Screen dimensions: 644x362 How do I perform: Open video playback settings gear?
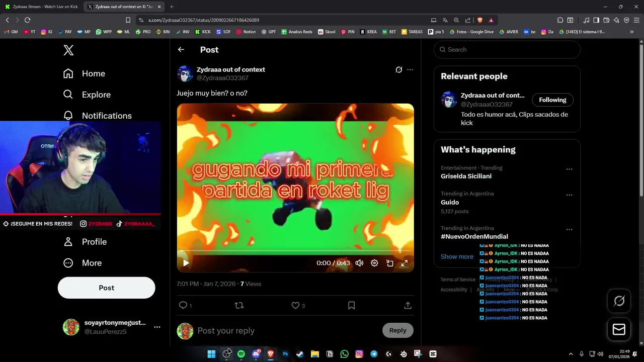point(374,263)
